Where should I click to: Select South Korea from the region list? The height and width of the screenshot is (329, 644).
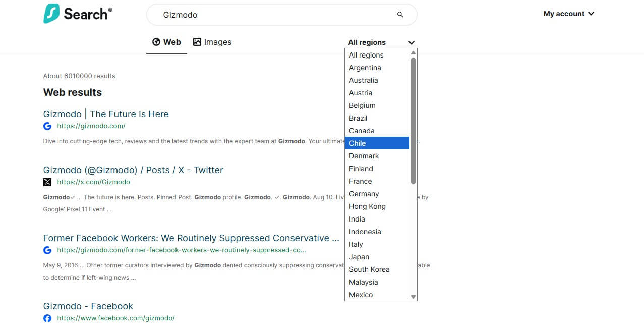point(377,269)
